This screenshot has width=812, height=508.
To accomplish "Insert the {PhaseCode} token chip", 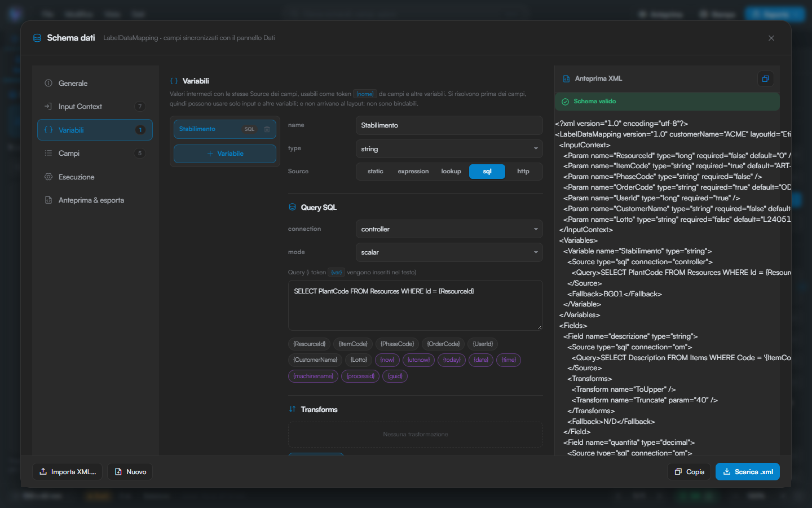I will pos(397,344).
